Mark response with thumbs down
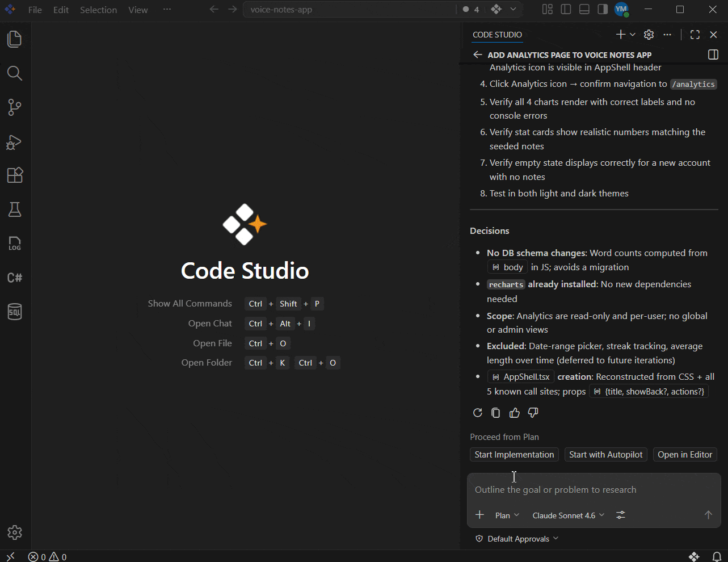This screenshot has width=728, height=562. pos(533,413)
